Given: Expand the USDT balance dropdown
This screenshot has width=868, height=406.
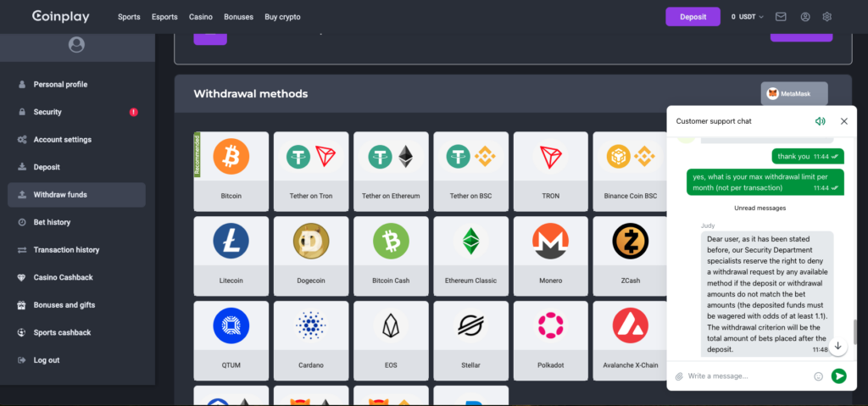Looking at the screenshot, I should coord(748,17).
